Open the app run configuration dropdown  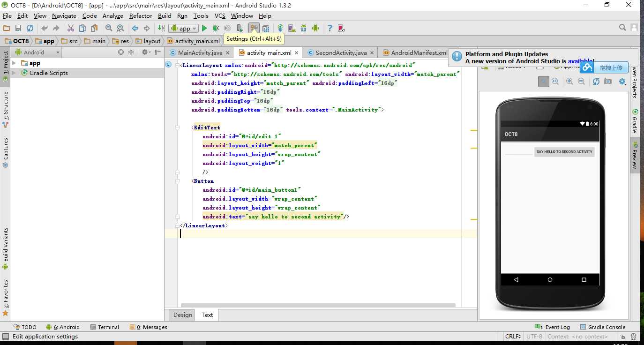184,29
